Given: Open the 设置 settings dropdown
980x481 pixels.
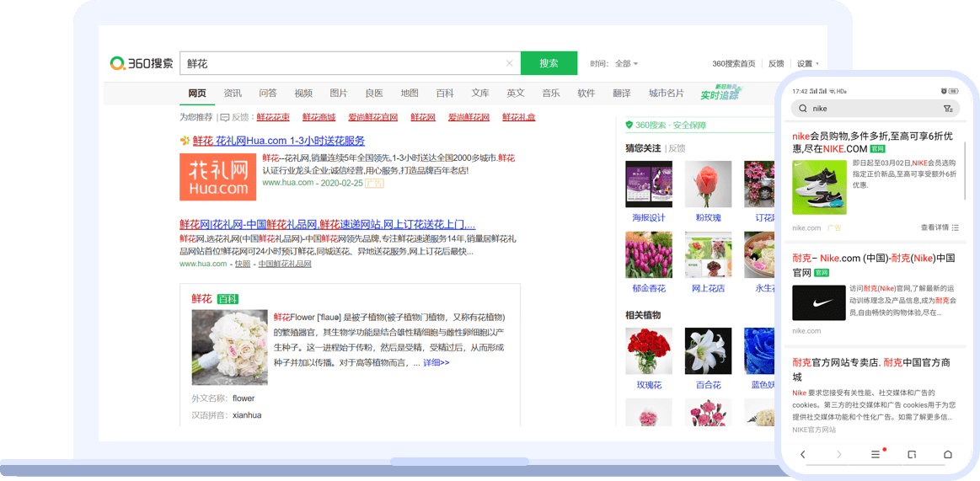Looking at the screenshot, I should click(x=807, y=64).
